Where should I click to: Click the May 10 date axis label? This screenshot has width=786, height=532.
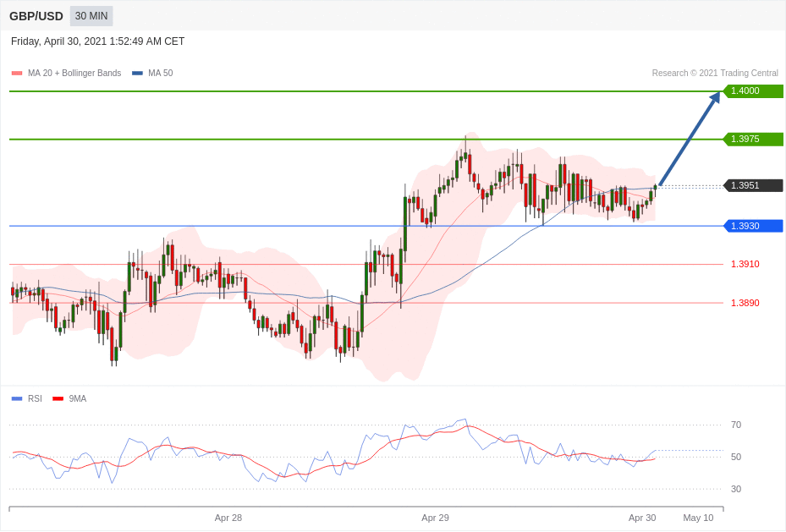(x=698, y=518)
